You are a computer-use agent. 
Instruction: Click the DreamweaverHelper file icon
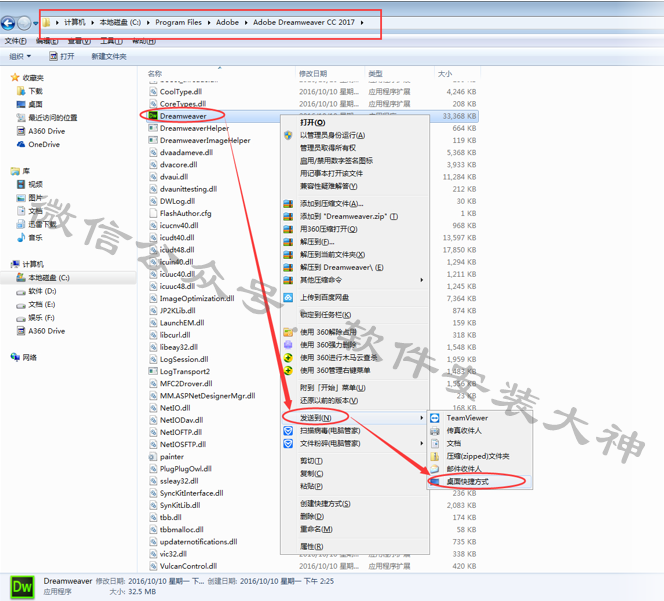[x=153, y=128]
